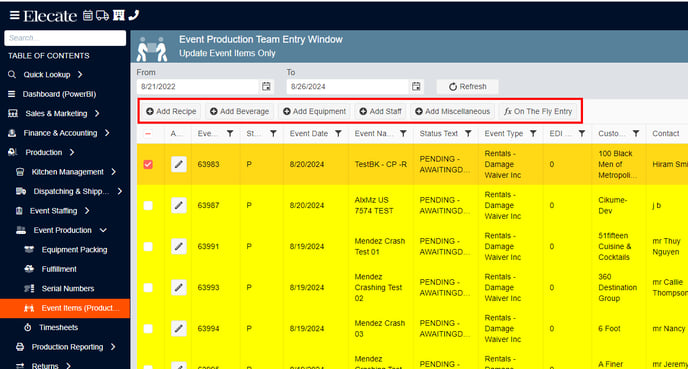Screen dimensions: 688x369
Task: Check the checkbox for event 63994
Action: [x=148, y=329]
